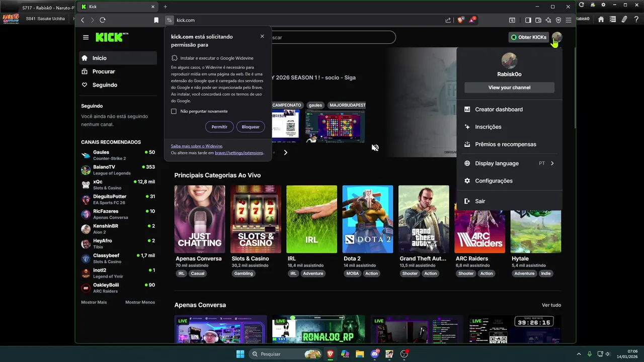Expand recommended channels with "Mostrar Mais"

click(94, 302)
